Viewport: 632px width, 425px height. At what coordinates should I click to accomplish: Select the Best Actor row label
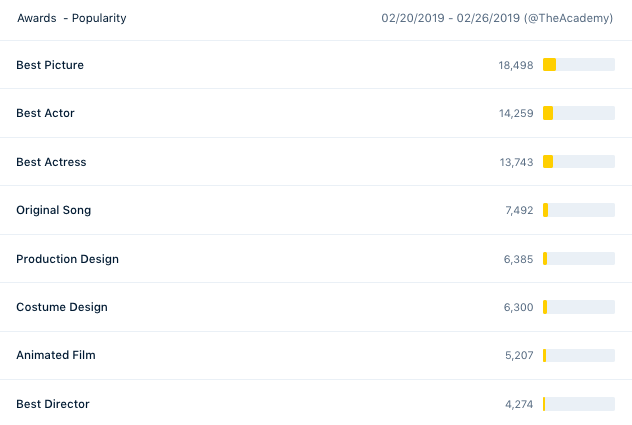tap(45, 113)
